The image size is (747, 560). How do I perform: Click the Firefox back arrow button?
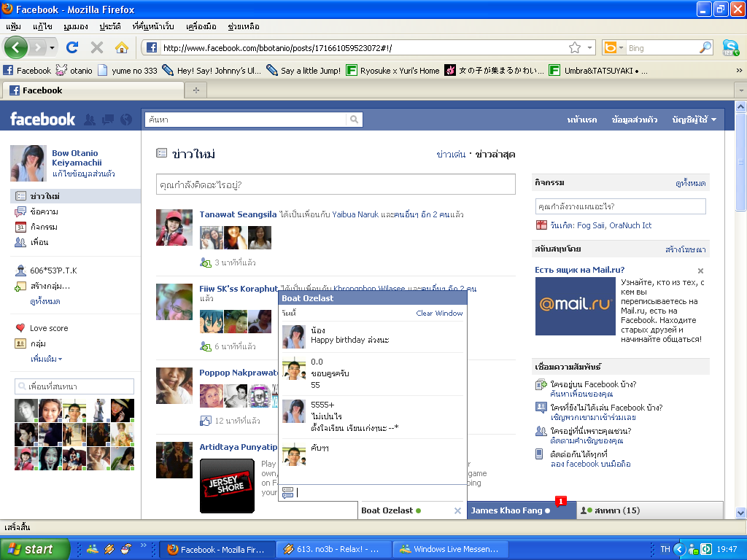pos(16,47)
